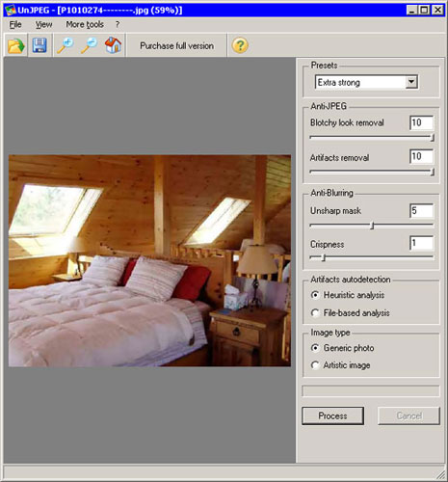
Task: Open the More tools menu
Action: coord(85,24)
